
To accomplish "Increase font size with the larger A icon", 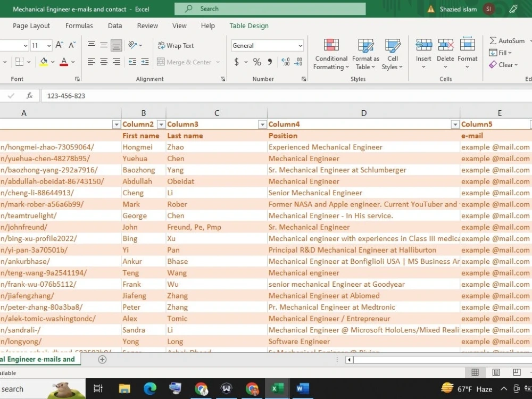I will [x=60, y=45].
